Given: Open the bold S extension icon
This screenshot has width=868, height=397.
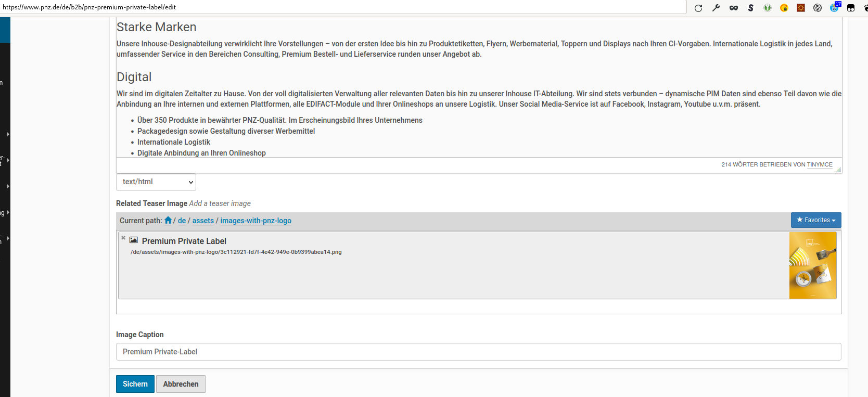Looking at the screenshot, I should click(x=750, y=8).
